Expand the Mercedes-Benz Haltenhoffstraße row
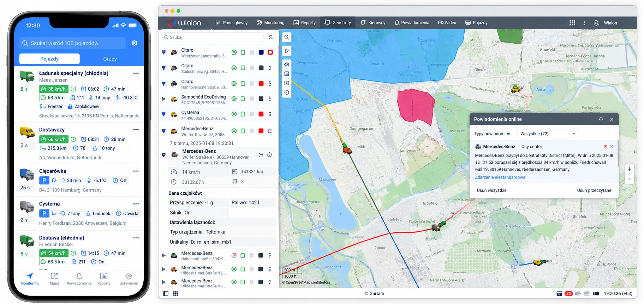Image resolution: width=644 pixels, height=304 pixels. (164, 255)
